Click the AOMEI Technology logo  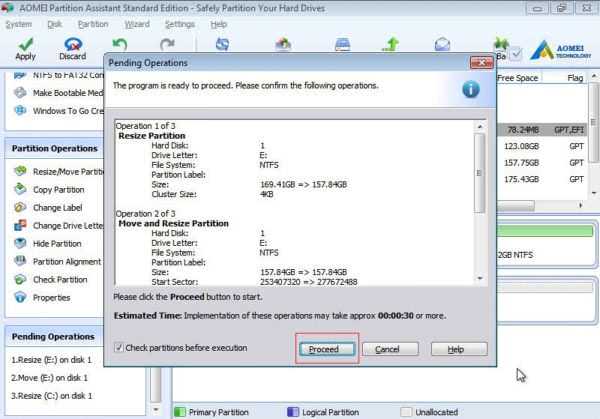click(561, 50)
